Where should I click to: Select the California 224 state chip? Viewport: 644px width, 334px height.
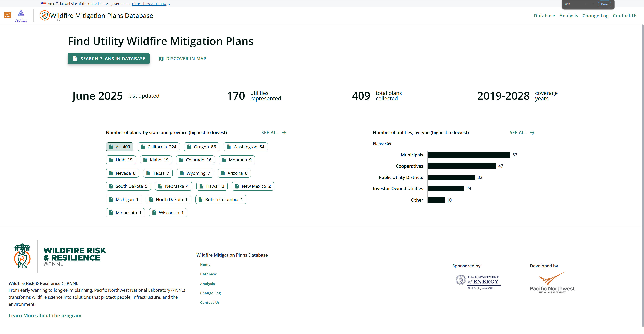tap(158, 147)
